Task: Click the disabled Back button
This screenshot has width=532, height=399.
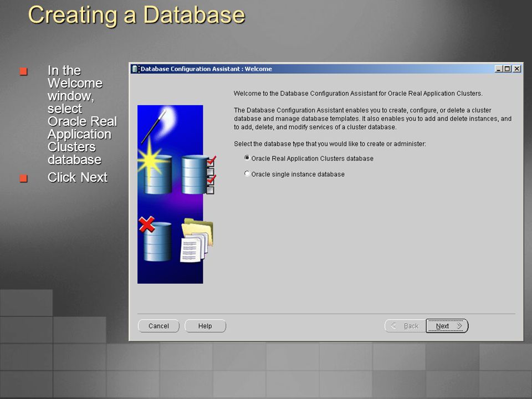Action: 406,326
